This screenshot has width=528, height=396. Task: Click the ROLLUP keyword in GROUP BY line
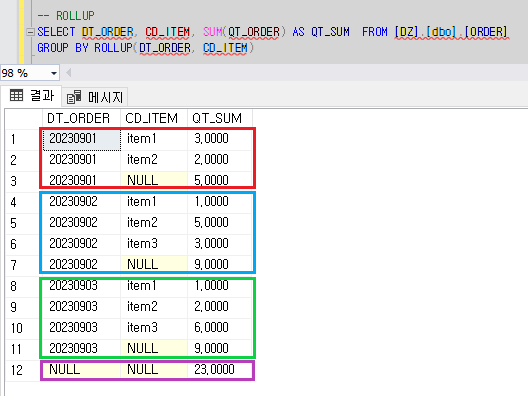(113, 48)
